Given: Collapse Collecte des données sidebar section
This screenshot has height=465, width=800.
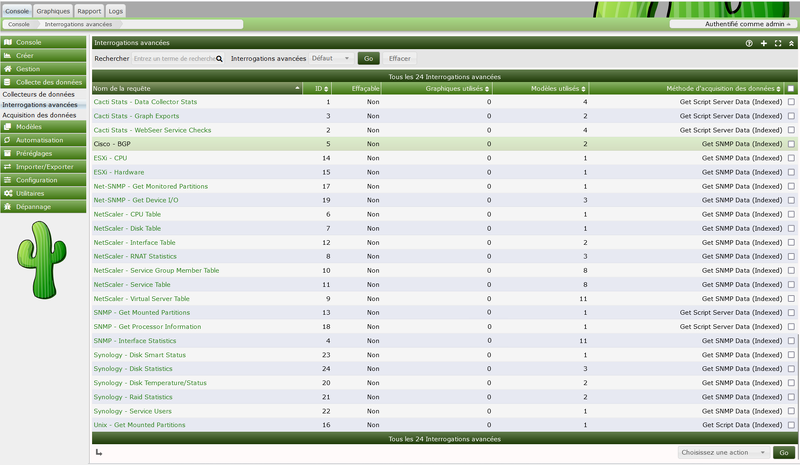Looking at the screenshot, I should [43, 82].
